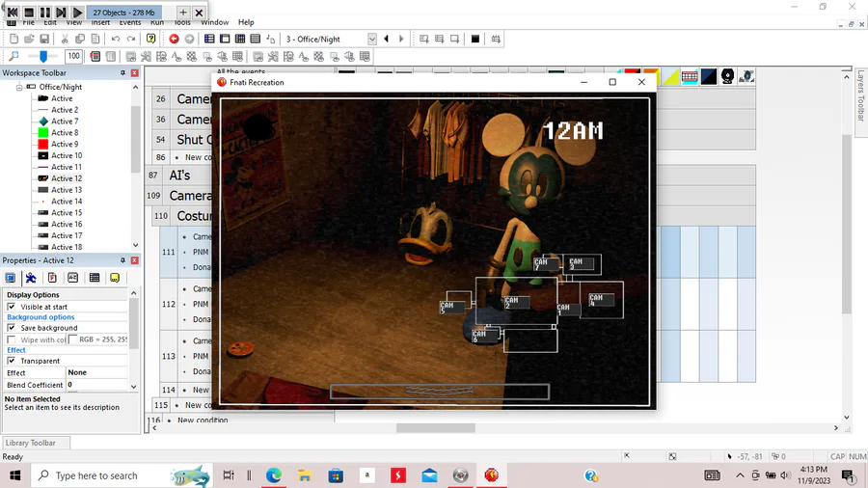Click the magnifier zoom icon
This screenshot has height=488, width=868.
click(14, 56)
